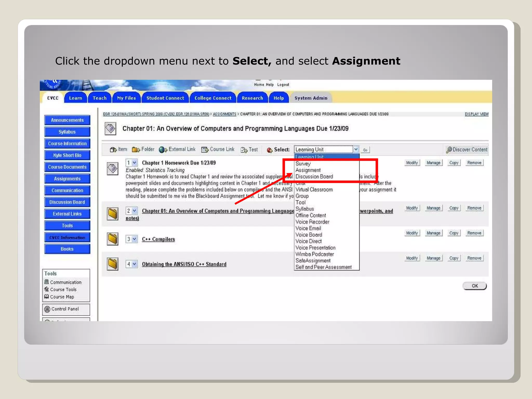532x399 pixels.
Task: Click Modify for Chapter 1 Homework
Action: coord(412,163)
